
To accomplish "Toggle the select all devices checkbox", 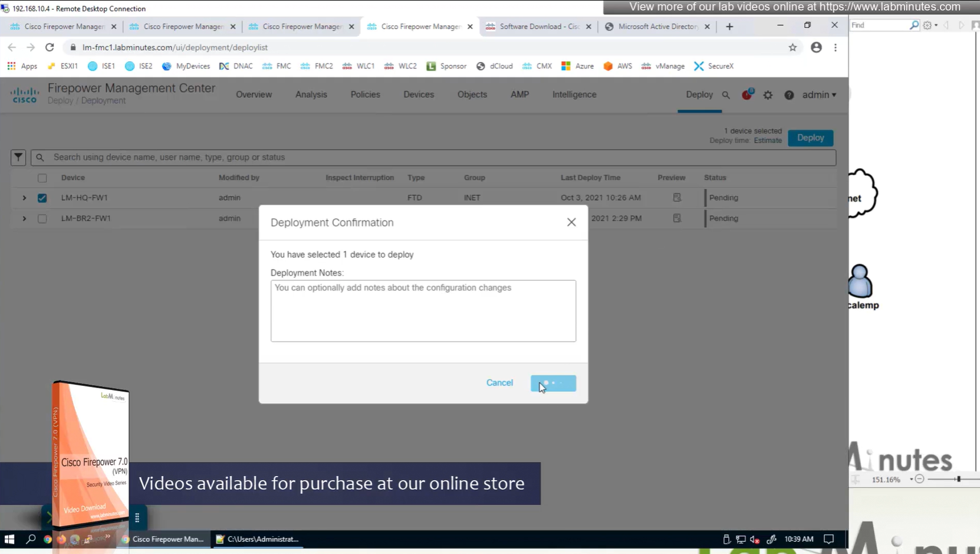I will click(x=42, y=178).
